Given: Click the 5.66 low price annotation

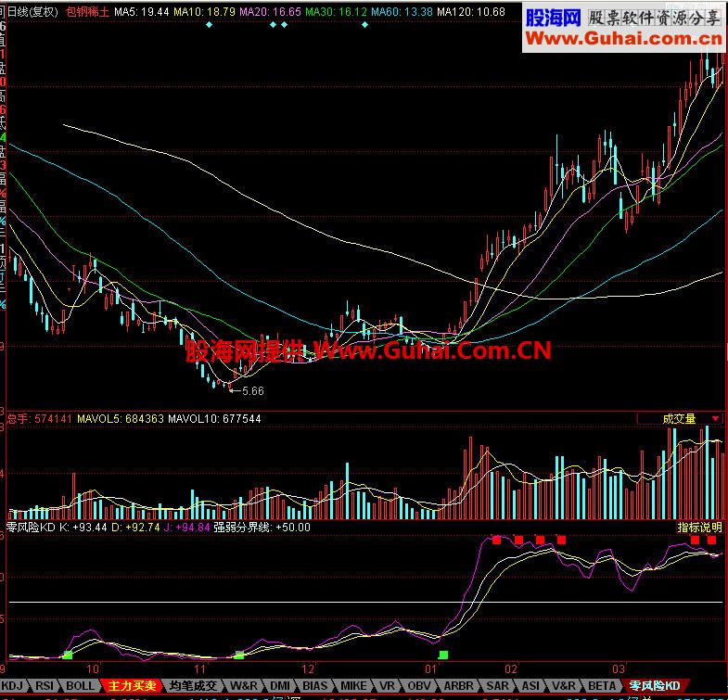Looking at the screenshot, I should pyautogui.click(x=252, y=391).
